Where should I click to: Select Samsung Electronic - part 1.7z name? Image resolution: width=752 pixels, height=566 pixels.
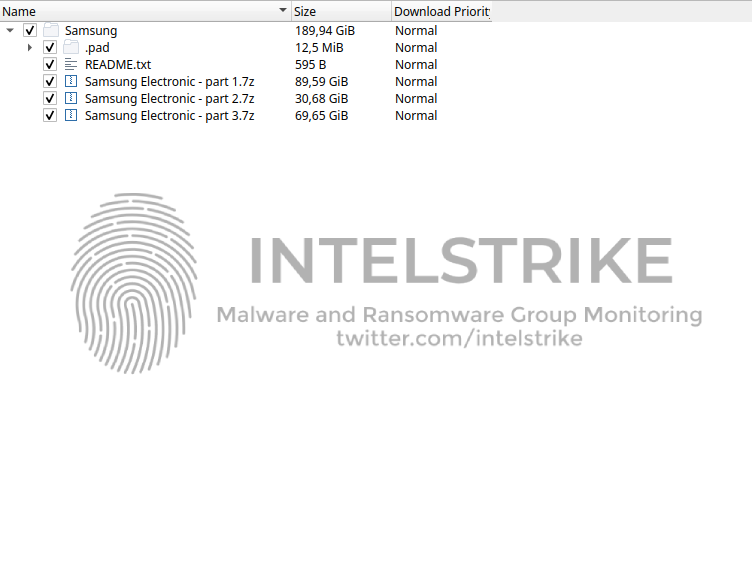170,82
